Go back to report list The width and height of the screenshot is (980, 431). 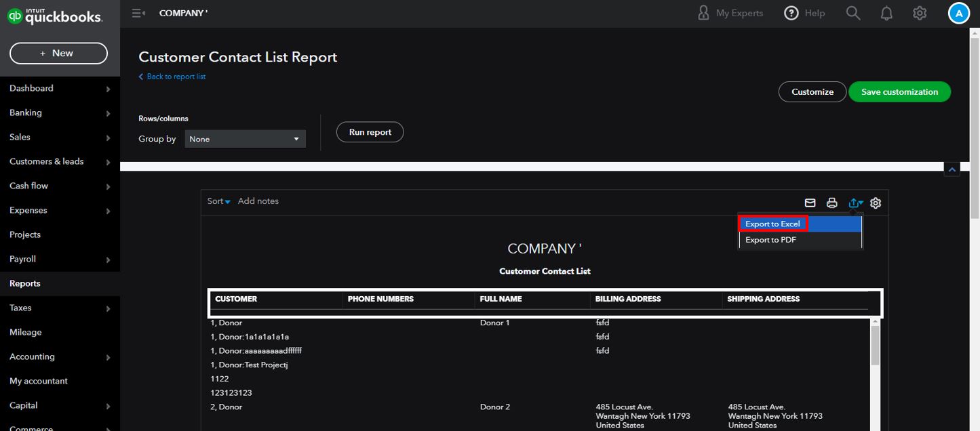[176, 77]
